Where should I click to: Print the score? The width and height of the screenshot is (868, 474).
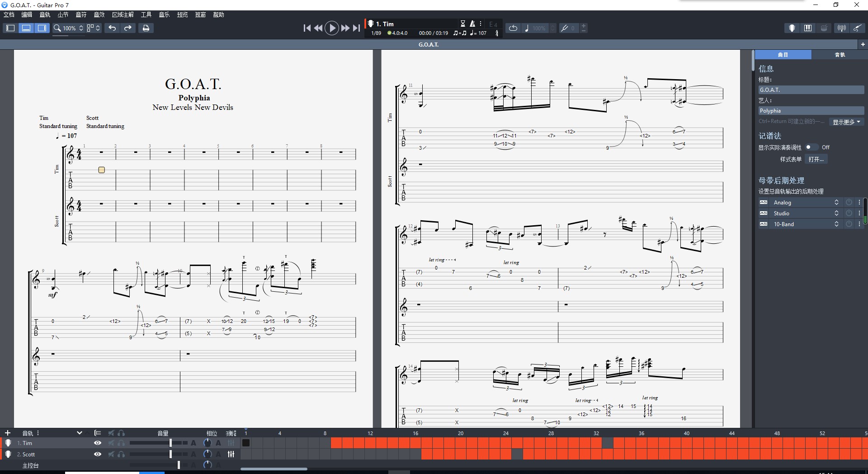146,28
